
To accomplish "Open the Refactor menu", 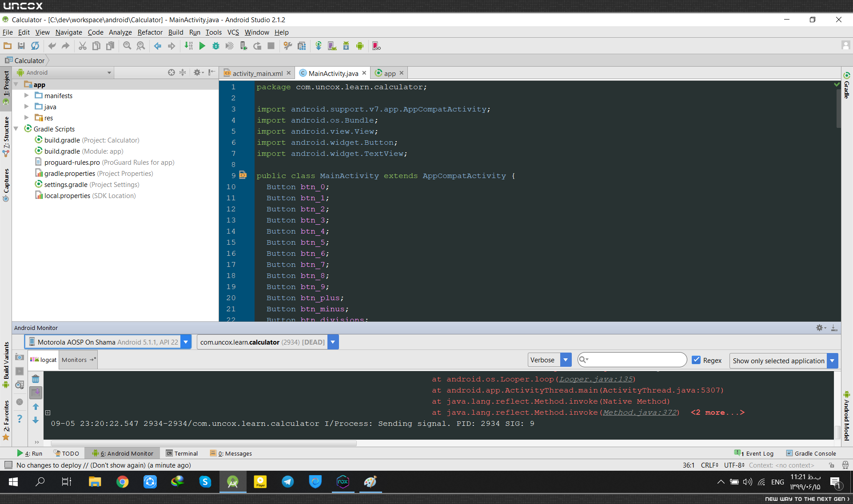I will (150, 32).
